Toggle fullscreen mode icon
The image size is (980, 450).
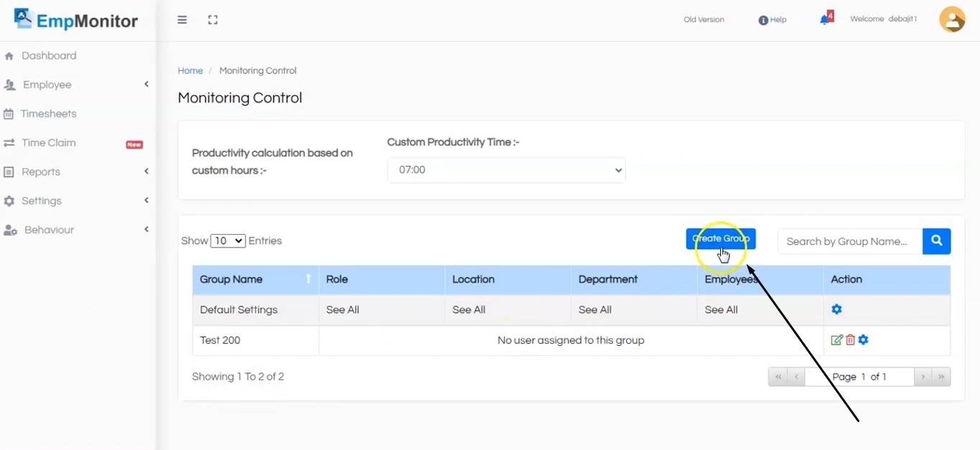[x=213, y=20]
